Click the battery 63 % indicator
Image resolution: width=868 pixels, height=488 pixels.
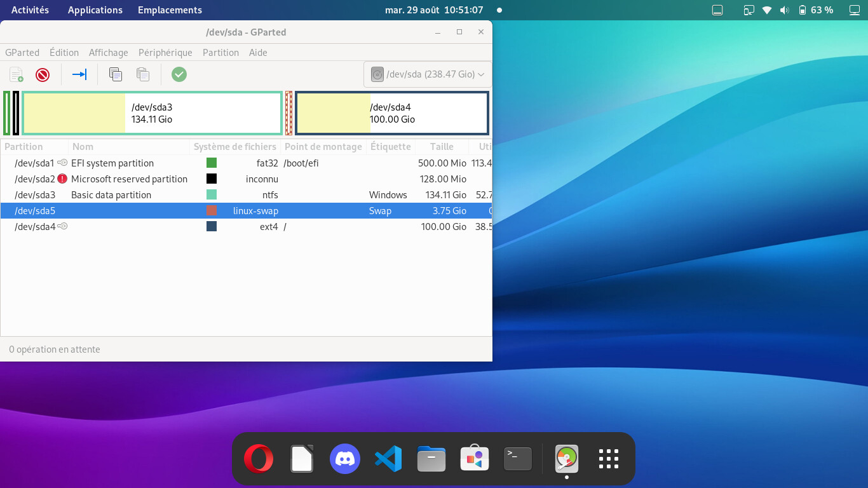pos(816,10)
